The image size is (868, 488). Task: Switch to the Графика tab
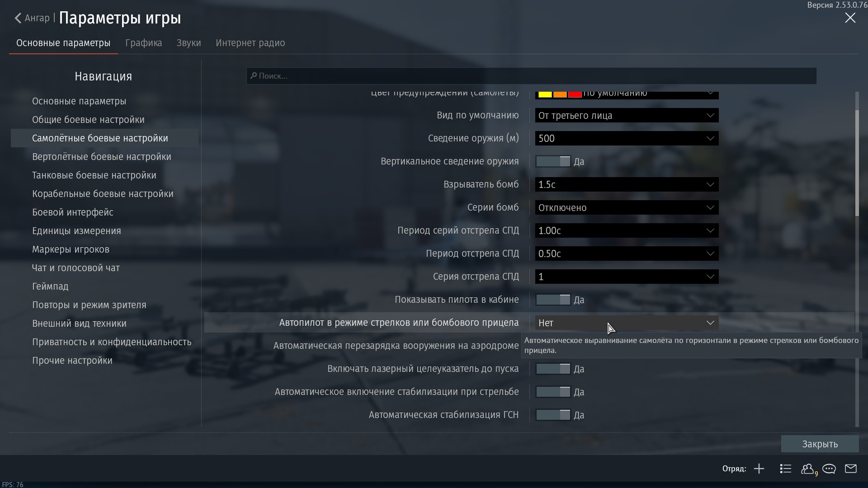(x=143, y=43)
